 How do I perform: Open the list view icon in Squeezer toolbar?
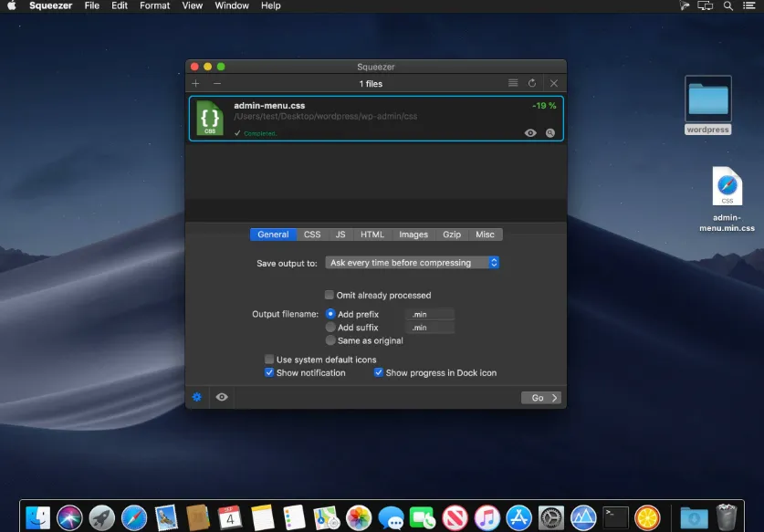point(513,83)
